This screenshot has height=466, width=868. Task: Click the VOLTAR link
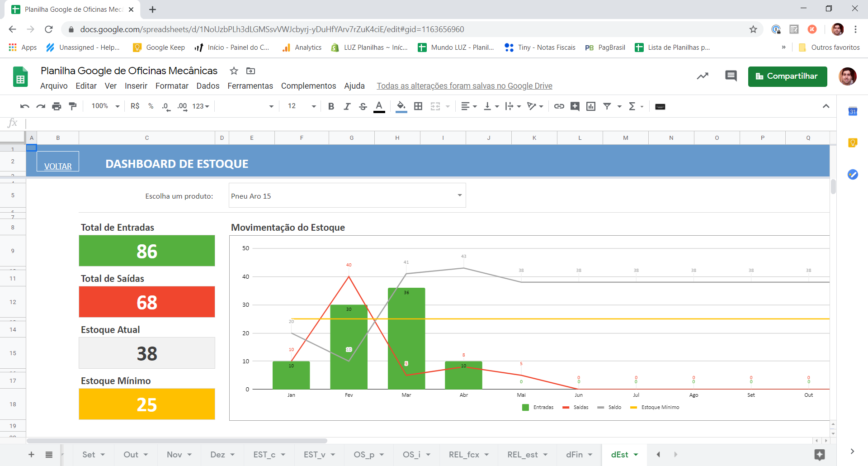(x=58, y=166)
